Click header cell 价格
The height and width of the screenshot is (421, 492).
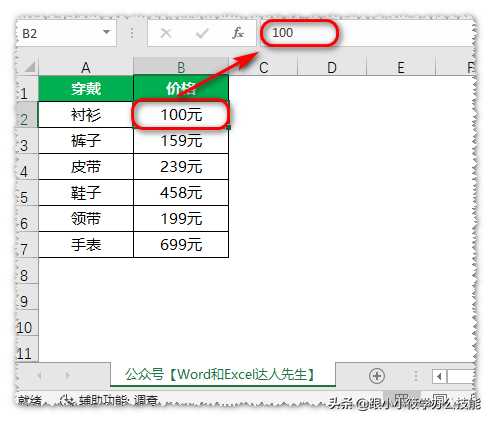click(181, 89)
